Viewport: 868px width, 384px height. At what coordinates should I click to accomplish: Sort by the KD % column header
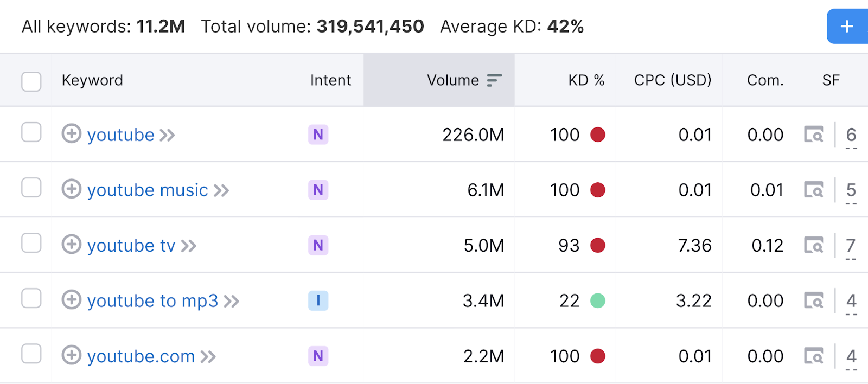[x=586, y=80]
